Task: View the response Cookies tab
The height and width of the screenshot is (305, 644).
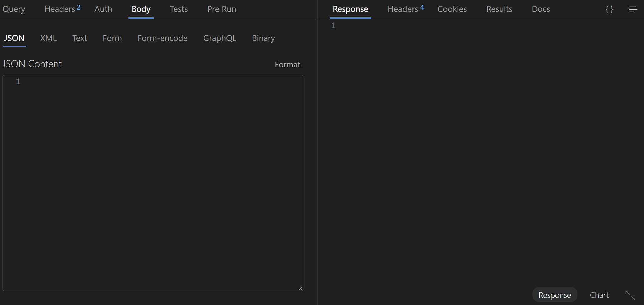Action: tap(452, 9)
